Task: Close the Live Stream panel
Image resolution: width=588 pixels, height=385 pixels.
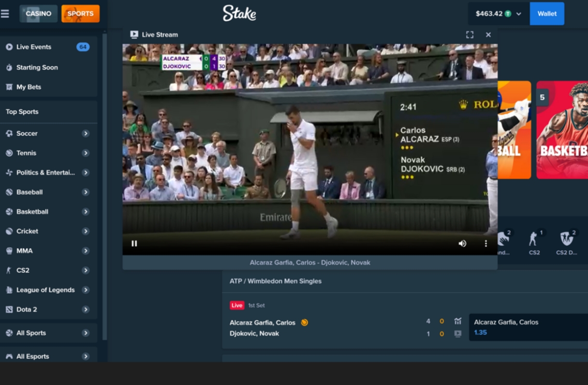Action: click(x=488, y=35)
